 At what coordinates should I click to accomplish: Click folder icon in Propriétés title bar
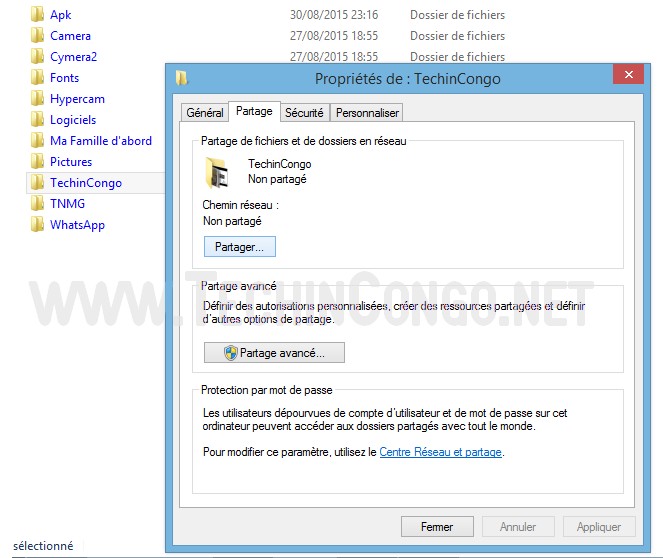click(x=181, y=78)
